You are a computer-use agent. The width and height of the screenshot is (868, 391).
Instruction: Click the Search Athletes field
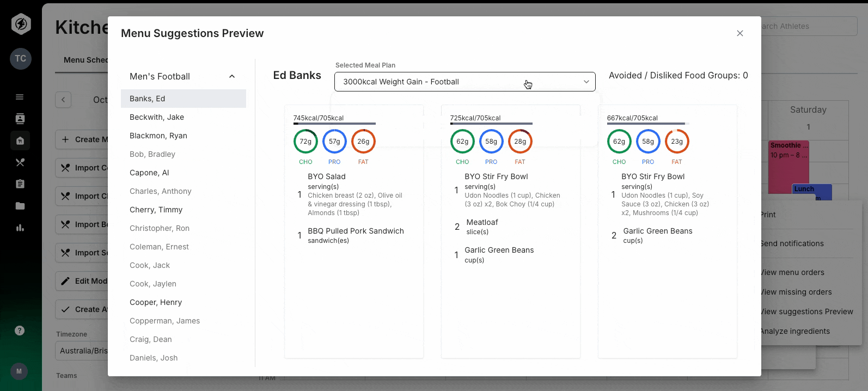[x=809, y=26]
